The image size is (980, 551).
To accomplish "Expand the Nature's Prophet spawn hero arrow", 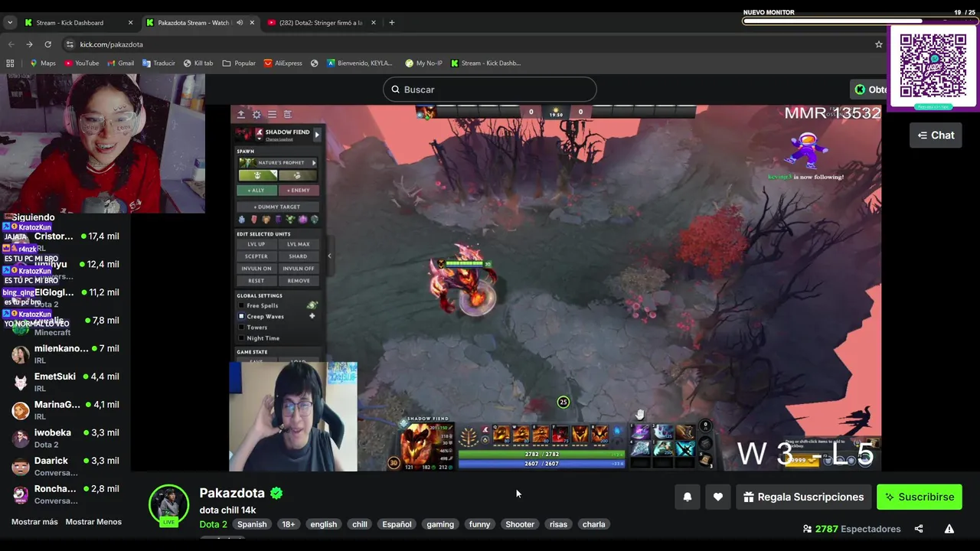I will click(314, 162).
